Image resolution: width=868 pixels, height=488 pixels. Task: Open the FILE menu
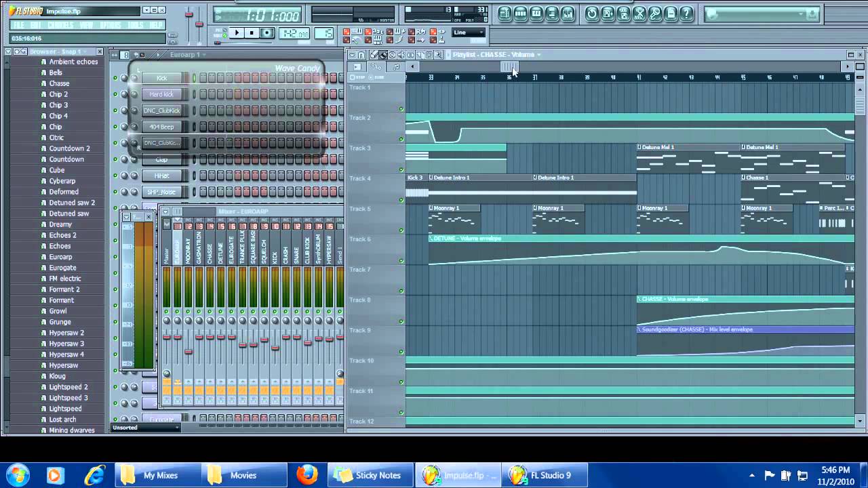point(18,25)
